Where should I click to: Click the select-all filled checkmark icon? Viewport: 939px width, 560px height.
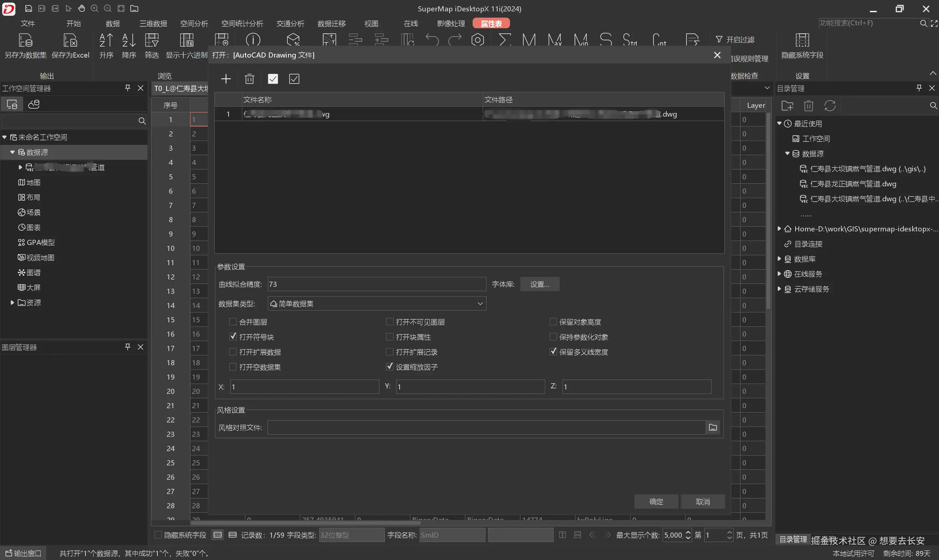coord(273,79)
